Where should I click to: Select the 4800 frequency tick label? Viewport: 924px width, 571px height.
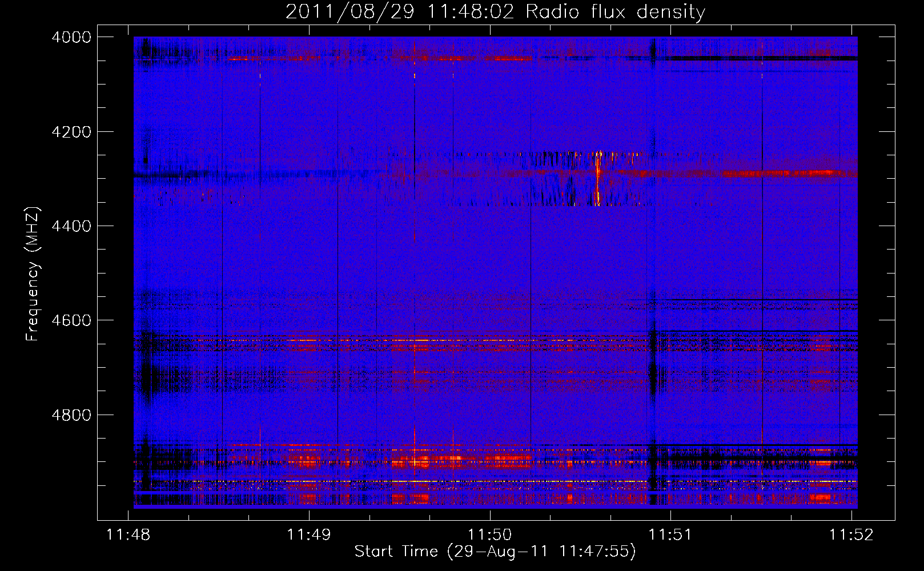[71, 415]
